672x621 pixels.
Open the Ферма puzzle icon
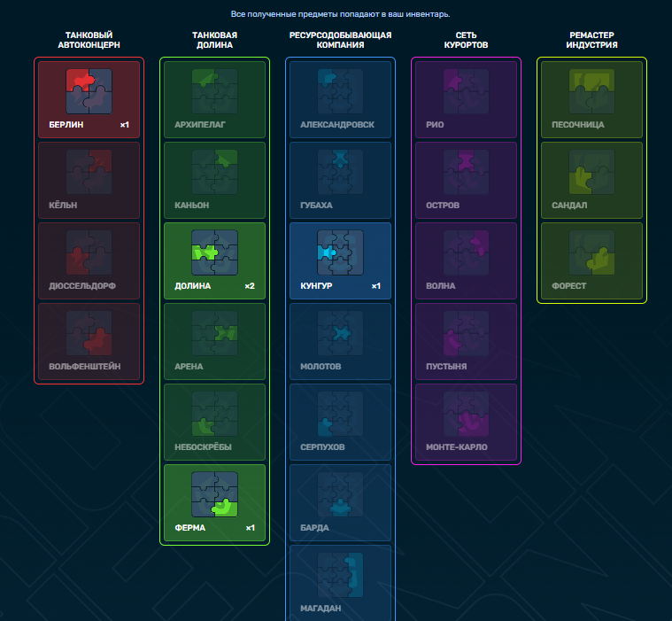214,494
